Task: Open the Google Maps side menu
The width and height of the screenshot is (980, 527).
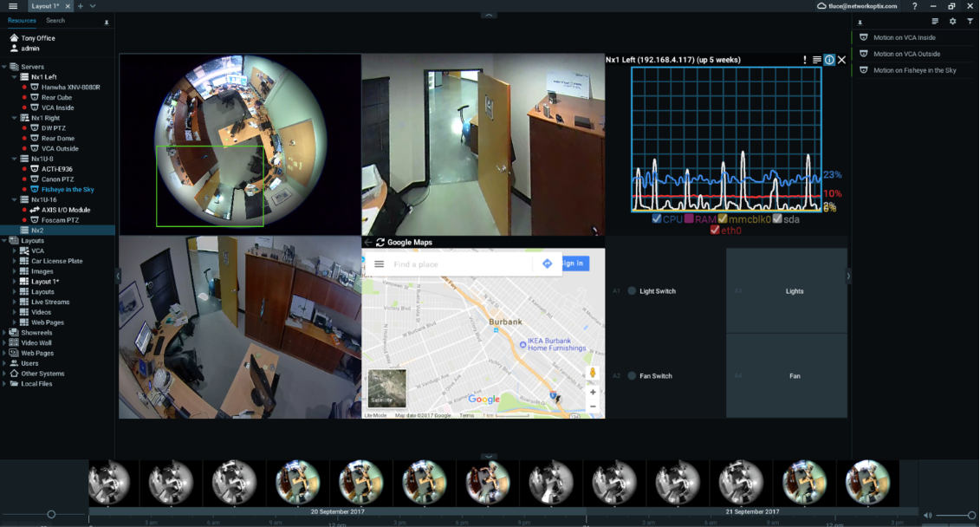Action: 379,263
